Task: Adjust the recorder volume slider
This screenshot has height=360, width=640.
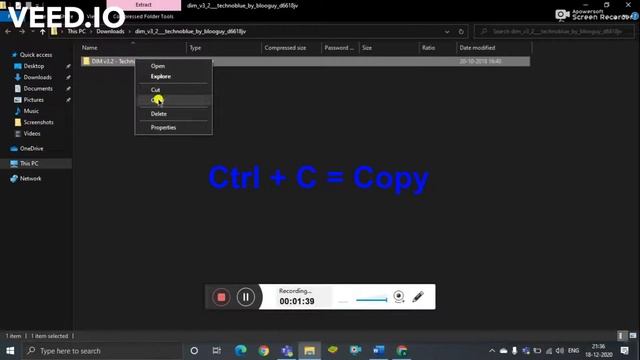Action: tap(371, 300)
